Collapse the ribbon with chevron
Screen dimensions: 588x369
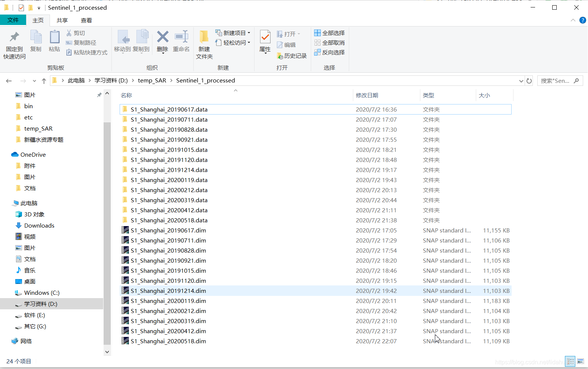[573, 20]
